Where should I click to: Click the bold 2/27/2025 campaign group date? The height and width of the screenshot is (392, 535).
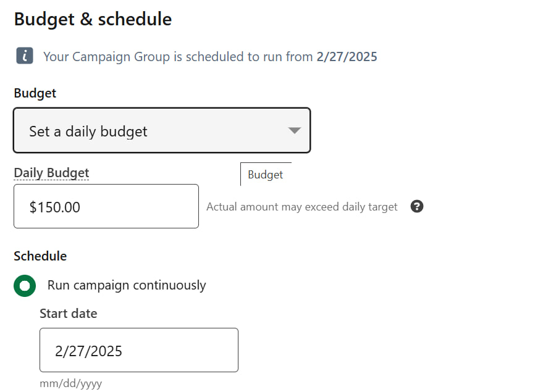[x=347, y=57]
